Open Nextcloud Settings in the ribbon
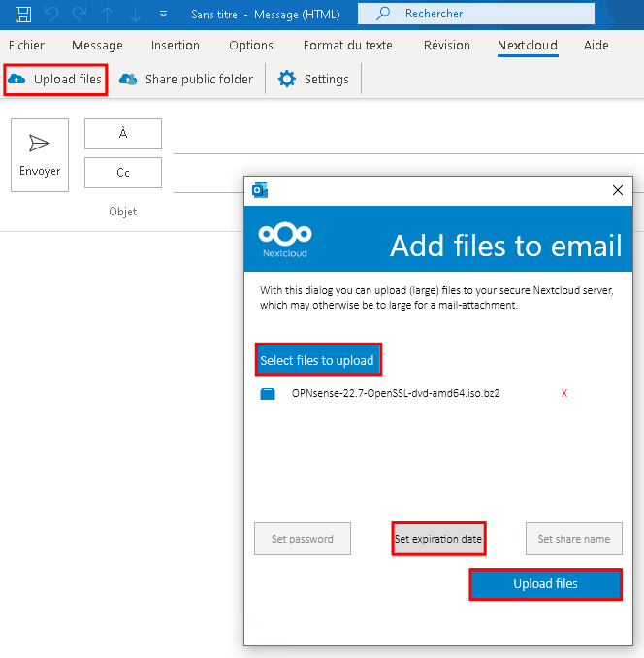Screen dimensions: 644x658 click(x=313, y=80)
